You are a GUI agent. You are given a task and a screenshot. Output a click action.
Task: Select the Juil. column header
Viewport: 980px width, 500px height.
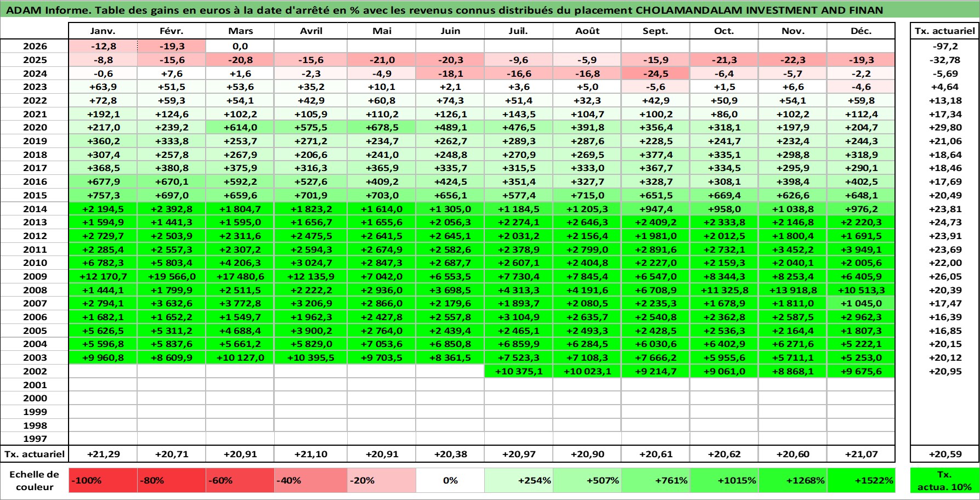point(519,31)
